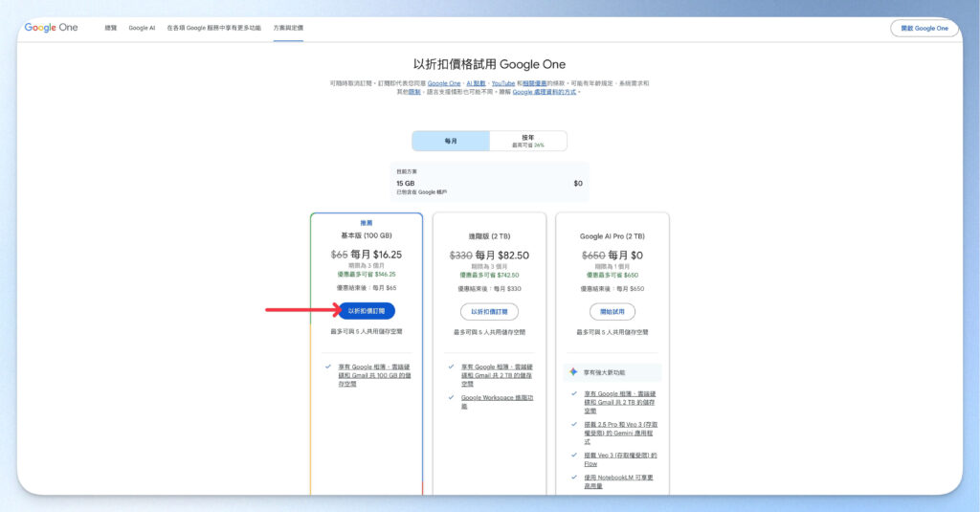Subscribe to 進階版 2 TB at discount
Screen dimensions: 980x512
coord(489,311)
